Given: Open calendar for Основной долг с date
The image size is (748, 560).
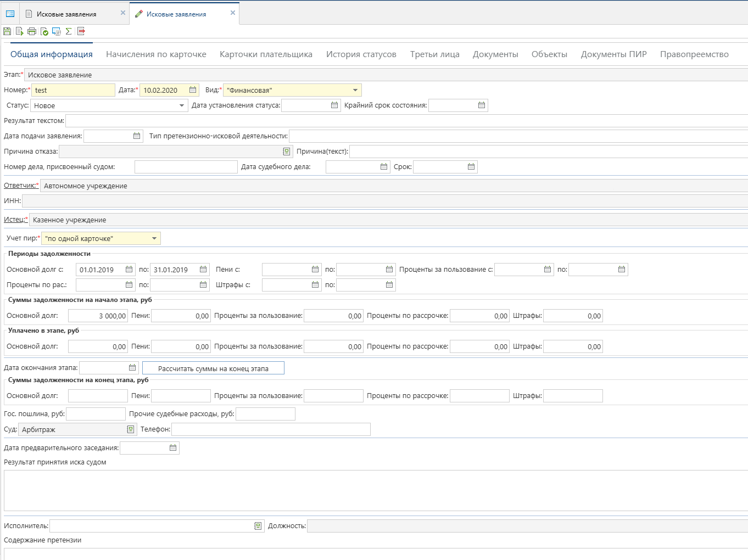Looking at the screenshot, I should click(x=129, y=270).
